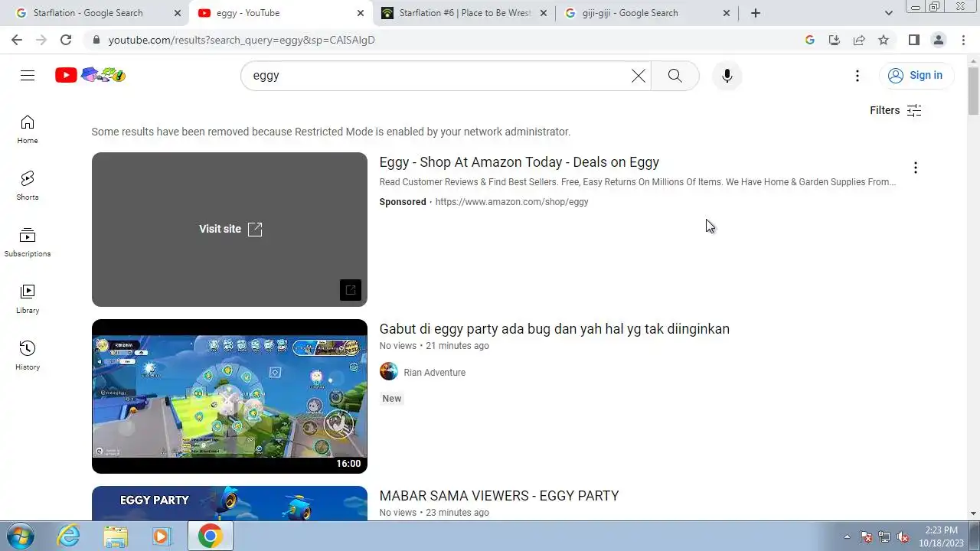This screenshot has width=980, height=551.
Task: Switch to Starflation #6 Place to Be tab
Action: click(x=465, y=13)
